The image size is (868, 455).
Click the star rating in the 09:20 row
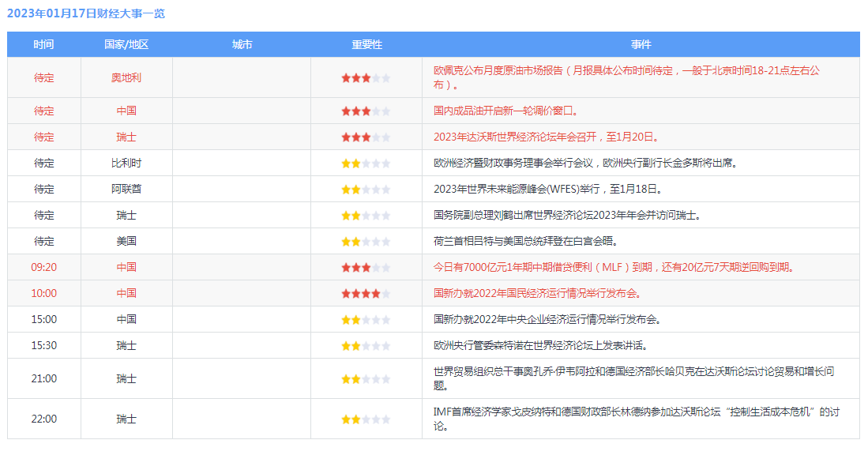pos(366,267)
